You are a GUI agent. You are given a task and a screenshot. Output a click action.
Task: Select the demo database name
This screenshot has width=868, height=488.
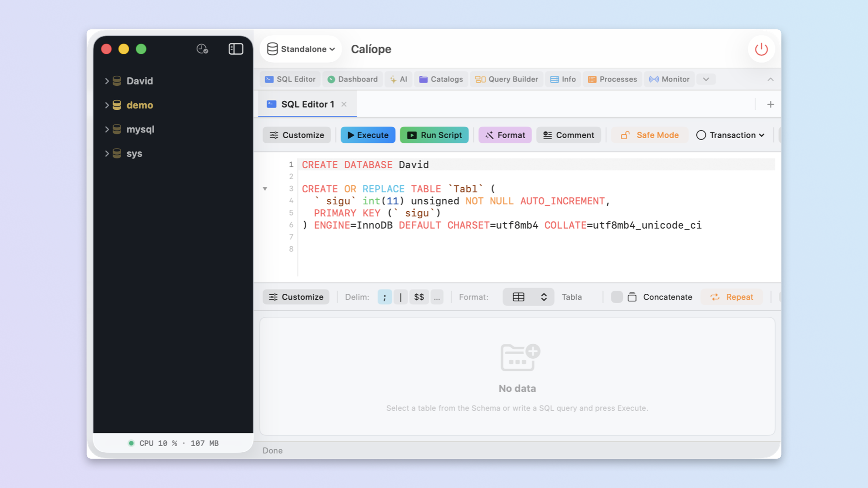(140, 105)
